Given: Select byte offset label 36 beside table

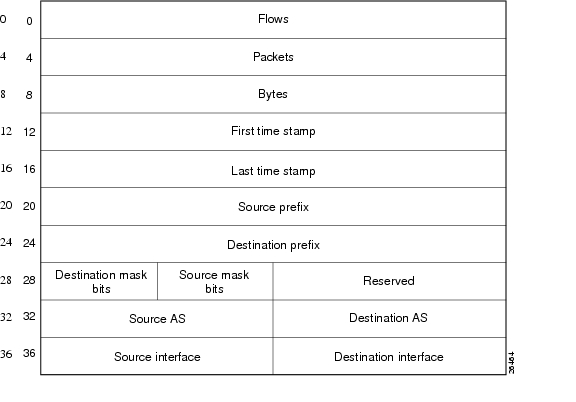Looking at the screenshot, I should tap(29, 353).
